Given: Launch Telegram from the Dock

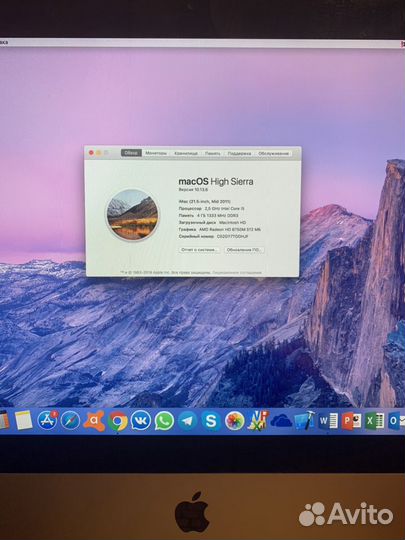Looking at the screenshot, I should [x=187, y=421].
